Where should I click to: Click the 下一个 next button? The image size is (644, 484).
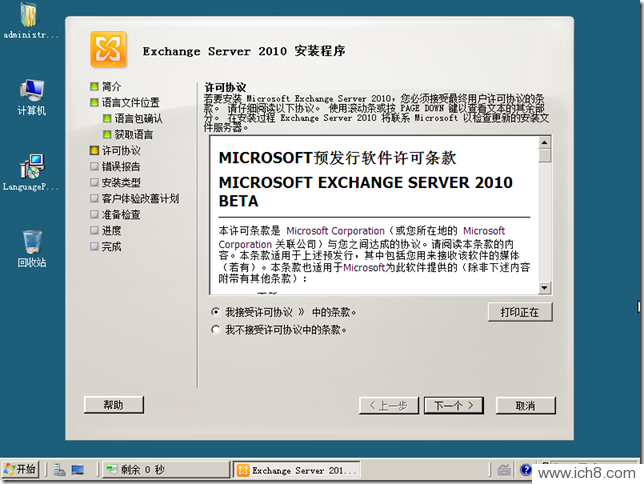coord(453,406)
